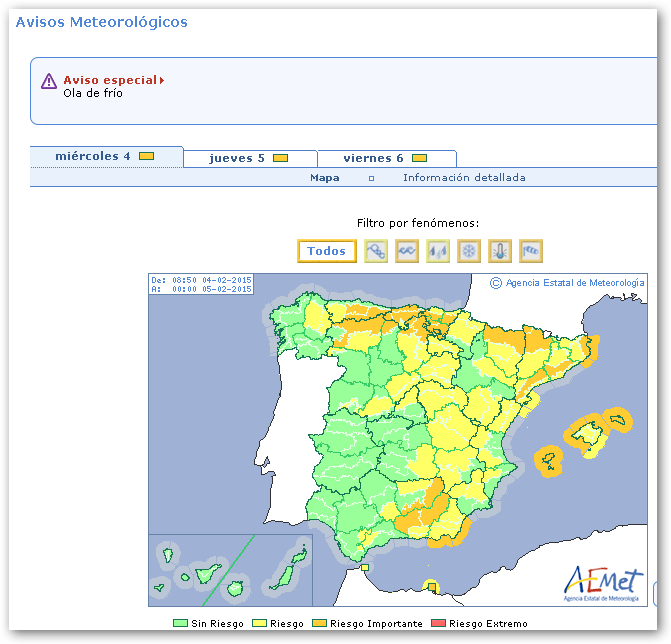Image resolution: width=671 pixels, height=644 pixels.
Task: Open the Información detallada link
Action: click(x=464, y=178)
